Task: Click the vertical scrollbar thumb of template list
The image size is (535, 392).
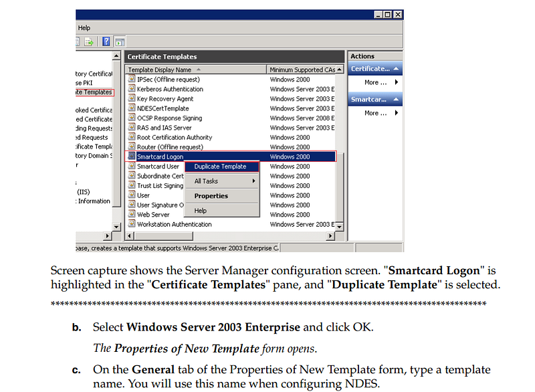Action: [340, 187]
